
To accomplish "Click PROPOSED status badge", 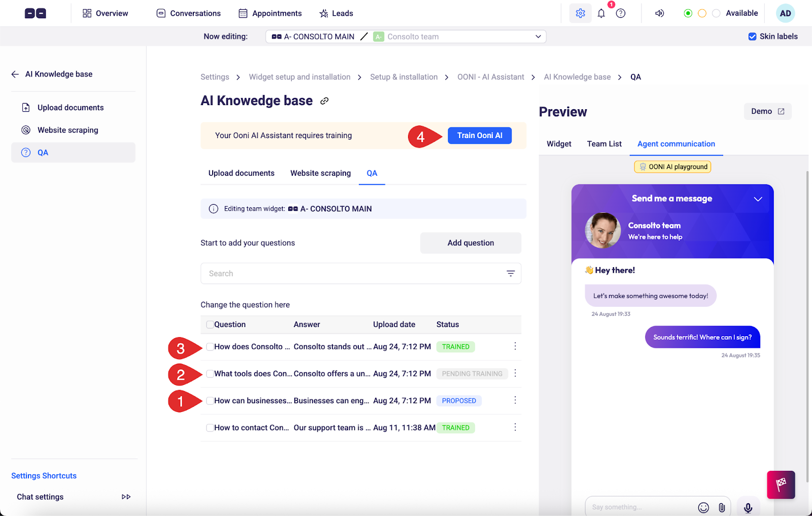I will point(459,401).
